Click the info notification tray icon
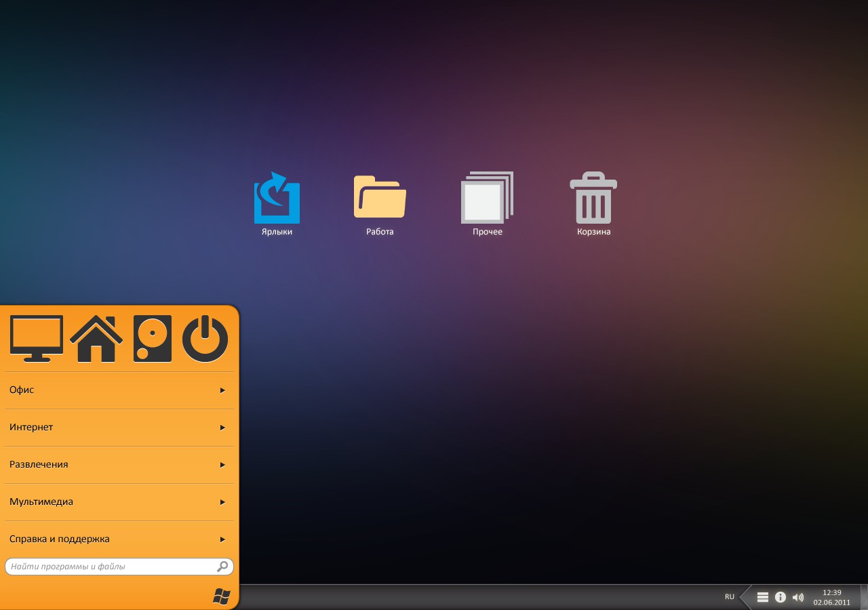This screenshot has height=610, width=868. pos(781,597)
